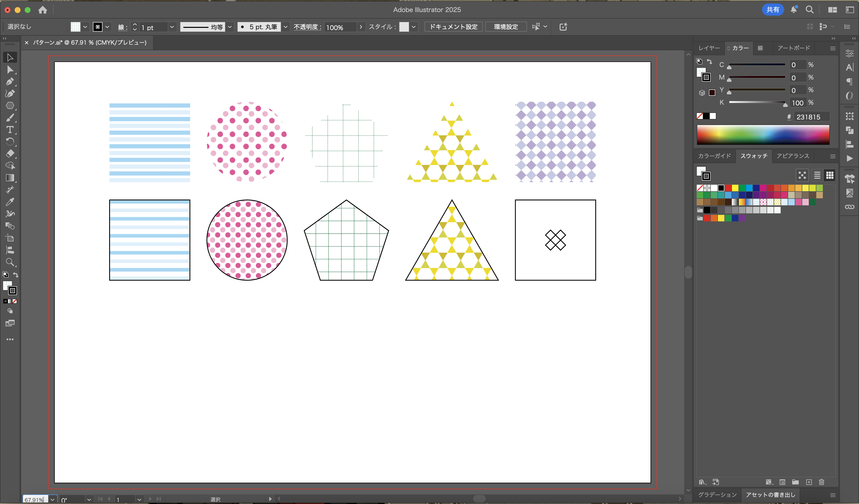Open the Color panel hamburger menu

(x=833, y=48)
